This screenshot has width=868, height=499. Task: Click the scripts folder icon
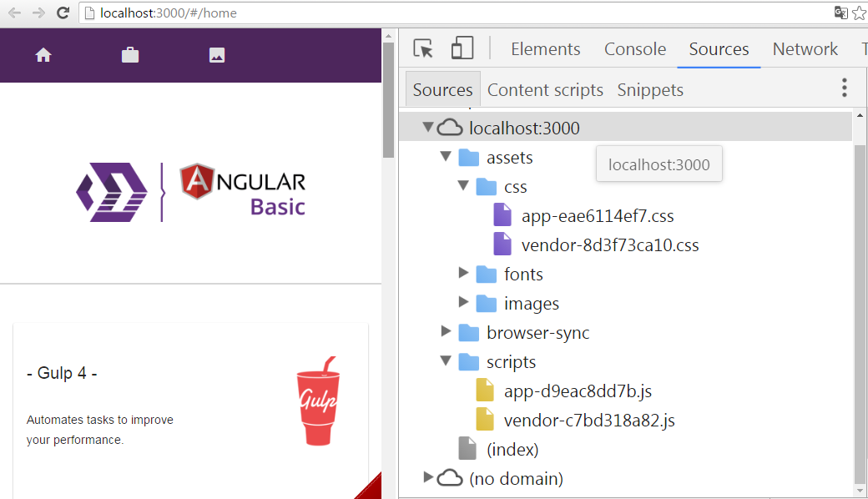[x=468, y=362]
